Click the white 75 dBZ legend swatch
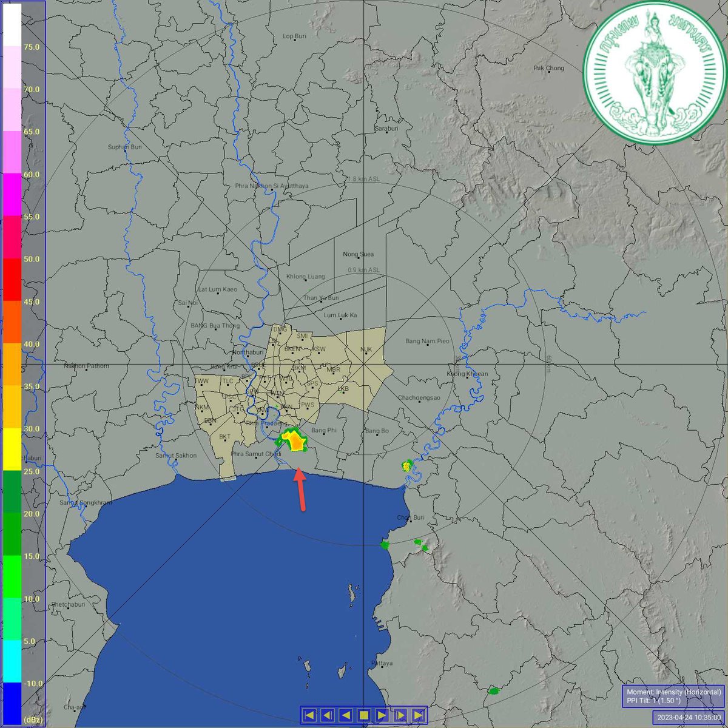 12,25
